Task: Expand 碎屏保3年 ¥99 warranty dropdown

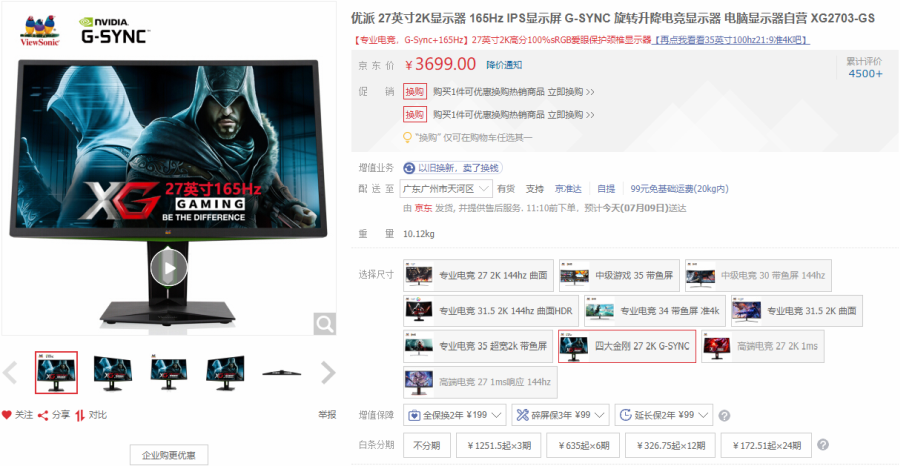Action: pos(560,415)
